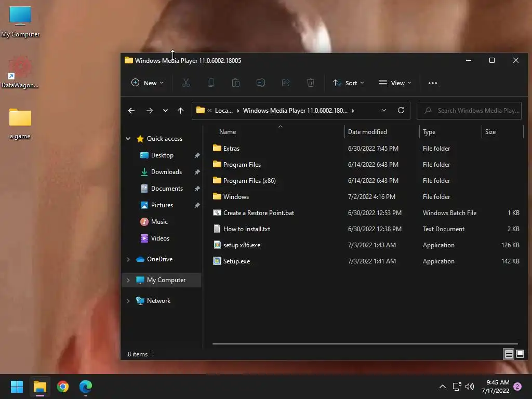Click the Windows Media Player breadcrumb segment
This screenshot has width=532, height=399.
[x=295, y=111]
